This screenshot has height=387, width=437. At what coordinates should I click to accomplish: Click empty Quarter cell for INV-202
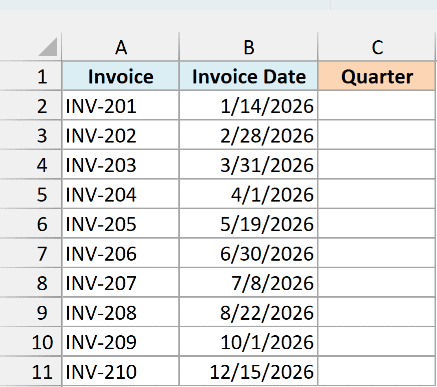coord(377,135)
